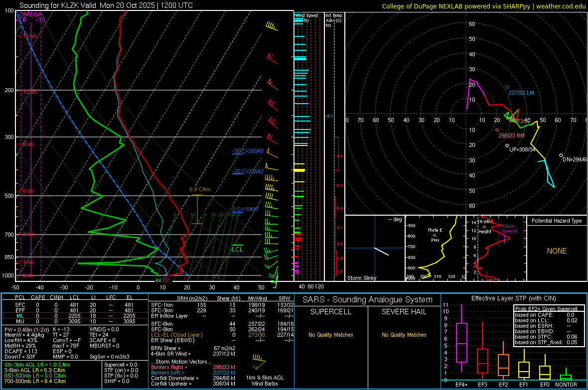Click the SUPERCELL analogue column header
The height and width of the screenshot is (390, 588).
[x=331, y=312]
